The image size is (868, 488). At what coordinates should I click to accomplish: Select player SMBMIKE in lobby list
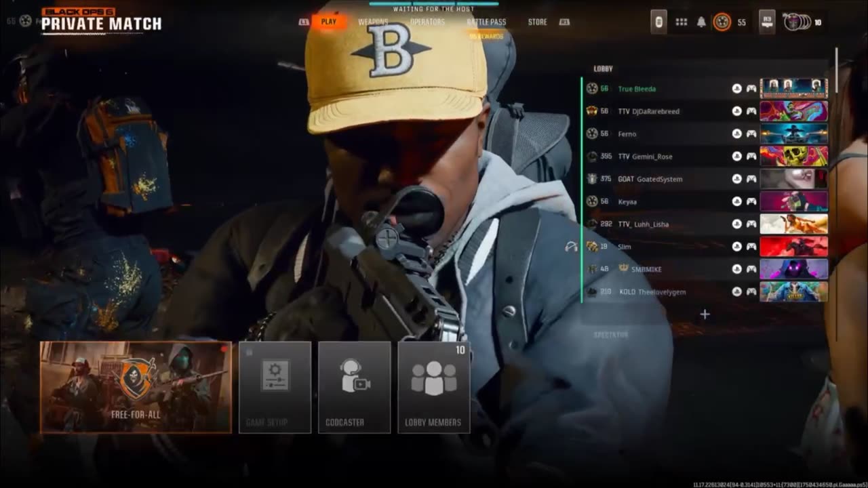tap(705, 269)
